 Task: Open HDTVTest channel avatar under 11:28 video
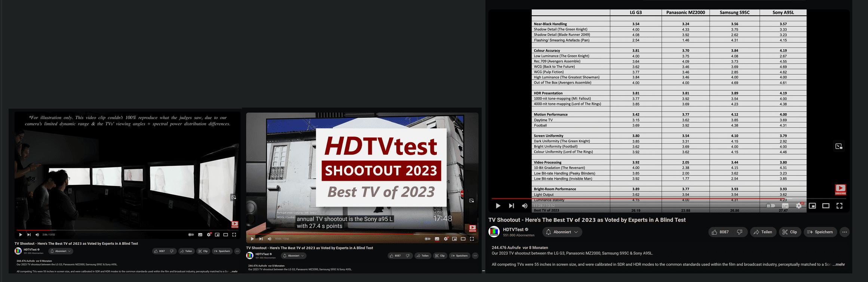tap(494, 232)
